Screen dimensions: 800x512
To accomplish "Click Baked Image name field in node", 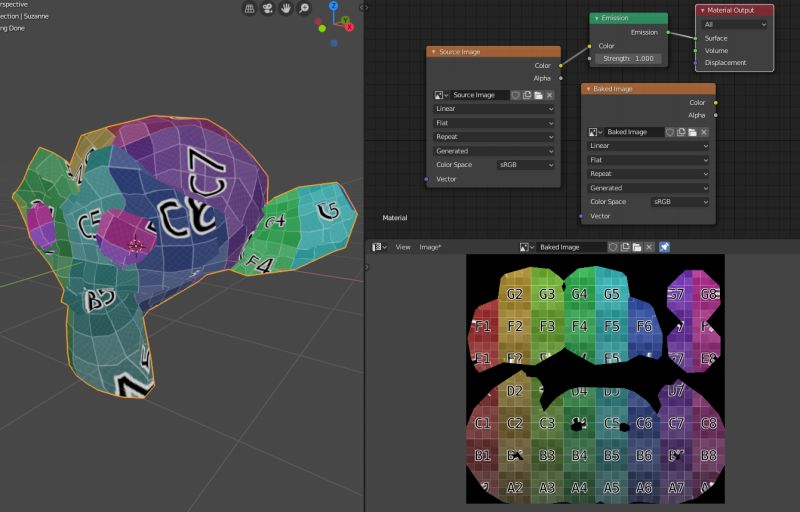I will pyautogui.click(x=634, y=132).
